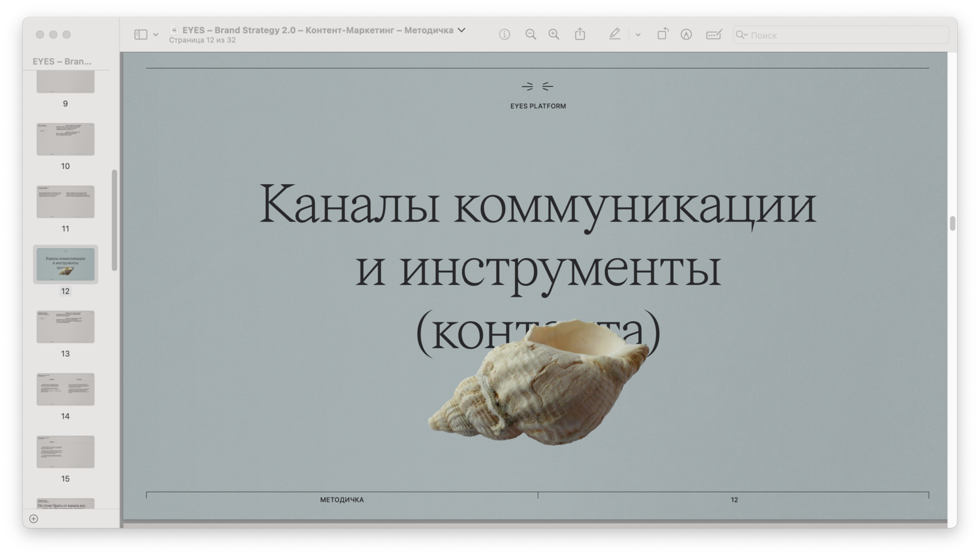Select page 12 thumbnail
Image resolution: width=980 pixels, height=556 pixels.
(65, 264)
